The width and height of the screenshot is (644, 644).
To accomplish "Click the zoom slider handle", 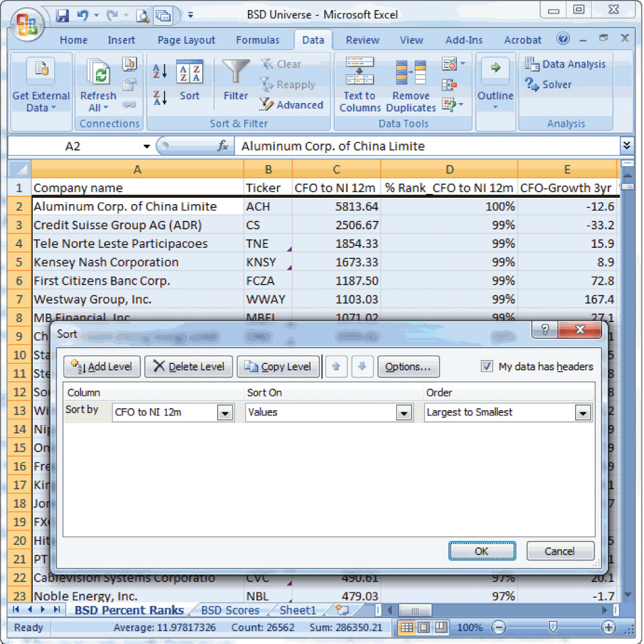I will (x=553, y=627).
